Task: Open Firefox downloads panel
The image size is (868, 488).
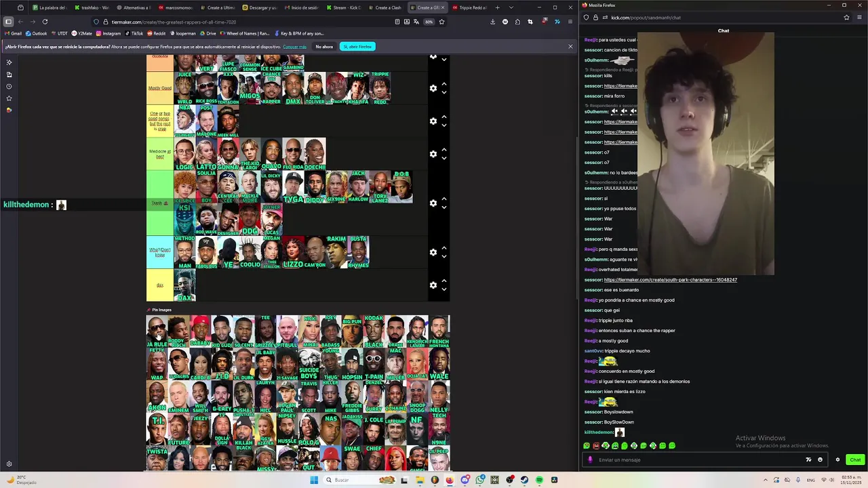Action: pos(493,22)
